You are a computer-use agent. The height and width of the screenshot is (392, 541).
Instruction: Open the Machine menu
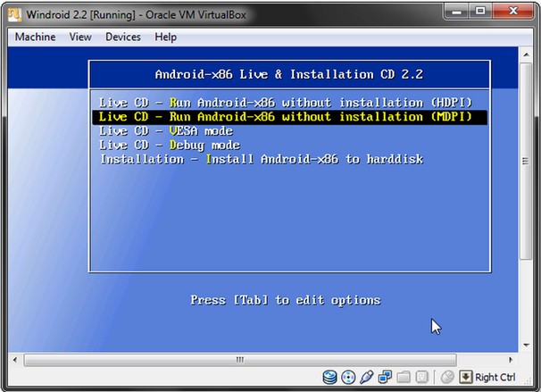point(35,37)
